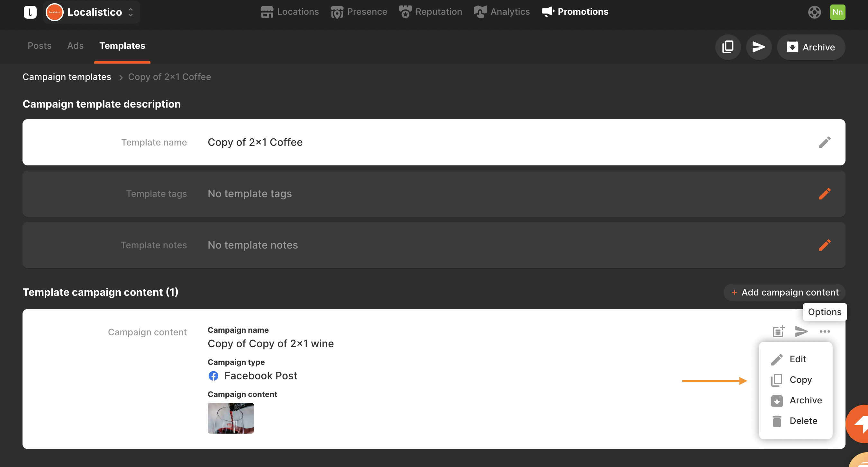Select the Templates tab
This screenshot has height=467, width=868.
[122, 46]
